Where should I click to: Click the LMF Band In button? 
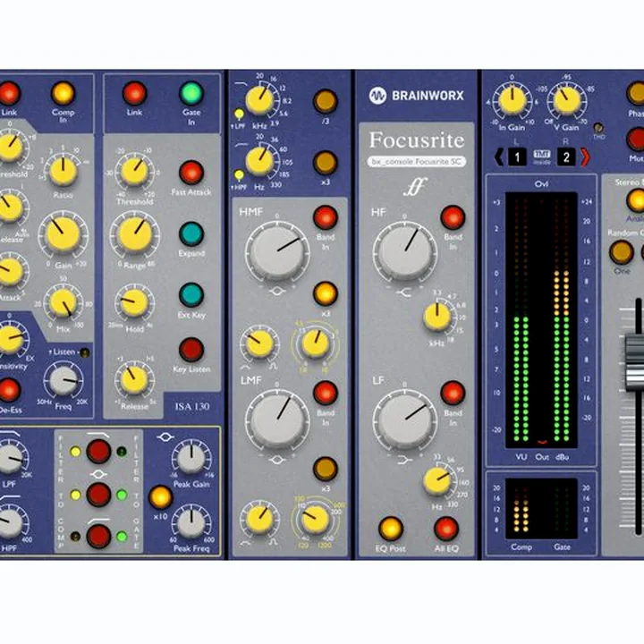(x=326, y=393)
